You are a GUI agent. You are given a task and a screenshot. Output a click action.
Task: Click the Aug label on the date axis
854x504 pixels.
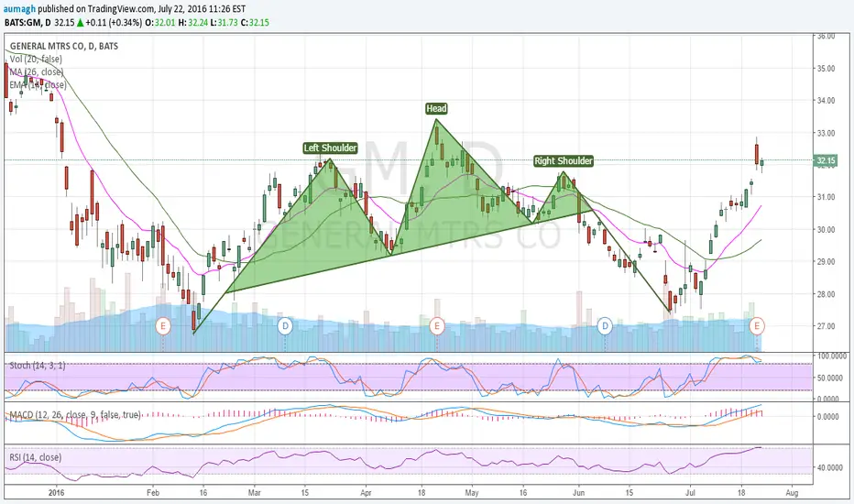[x=792, y=493]
